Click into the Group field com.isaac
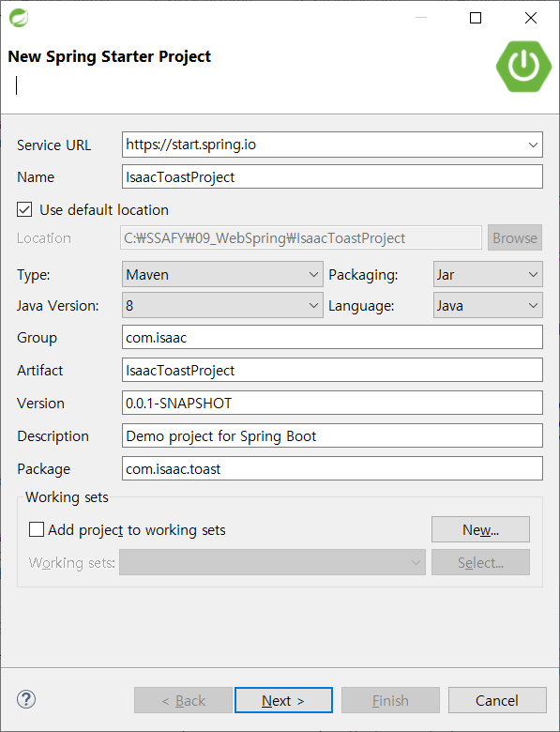This screenshot has height=732, width=560. click(332, 337)
